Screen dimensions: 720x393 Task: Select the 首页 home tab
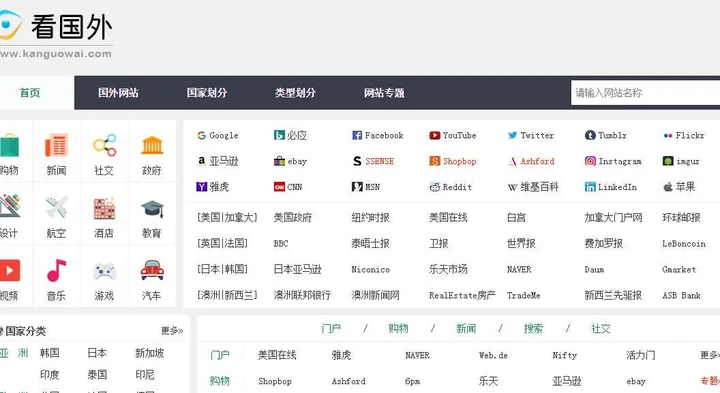[x=30, y=93]
